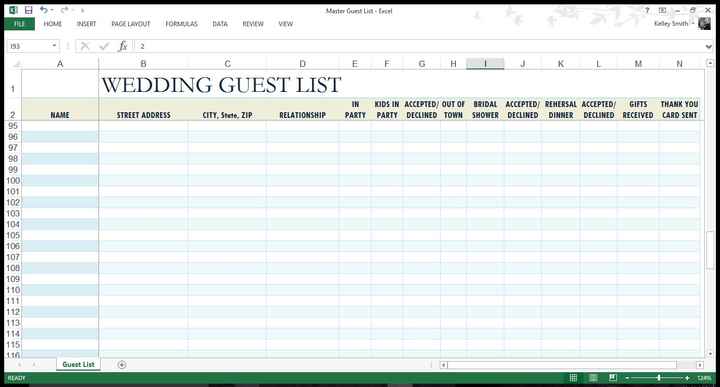Click inside the formula bar

click(x=418, y=46)
